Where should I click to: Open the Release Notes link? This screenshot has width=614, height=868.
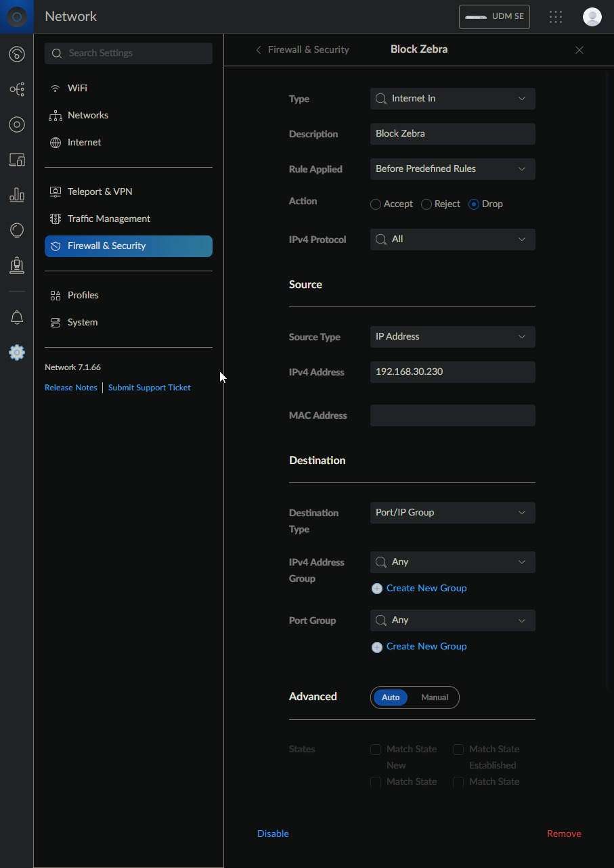point(71,388)
